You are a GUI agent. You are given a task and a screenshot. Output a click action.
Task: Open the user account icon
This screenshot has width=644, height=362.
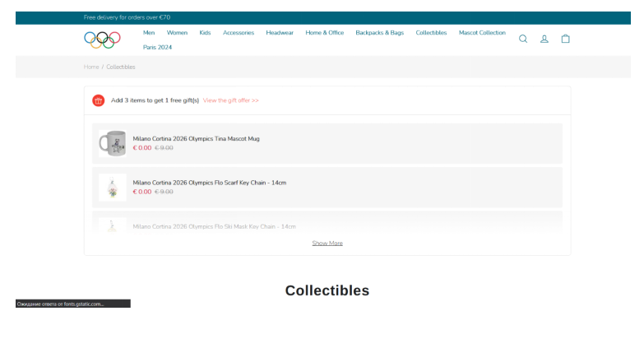544,39
